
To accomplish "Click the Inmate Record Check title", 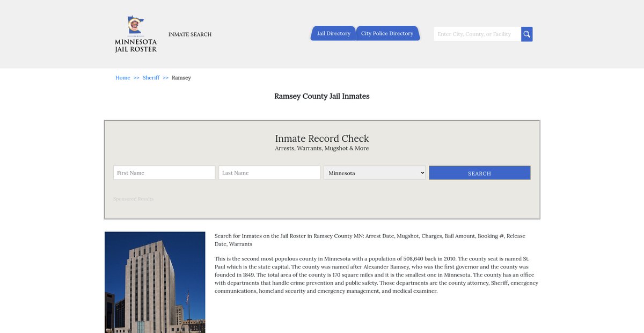I will (322, 139).
